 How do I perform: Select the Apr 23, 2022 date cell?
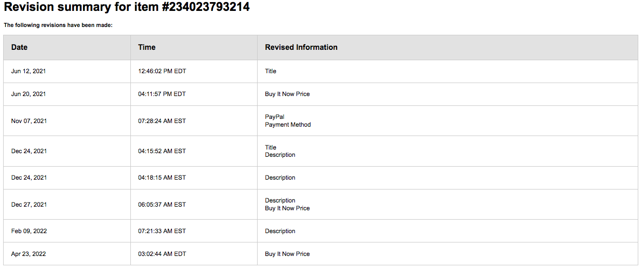point(67,254)
